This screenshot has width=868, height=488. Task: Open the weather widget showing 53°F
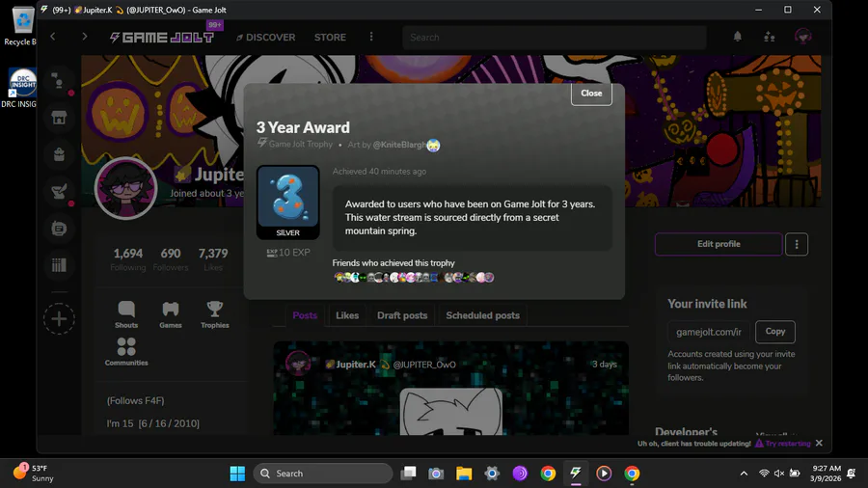(x=35, y=474)
